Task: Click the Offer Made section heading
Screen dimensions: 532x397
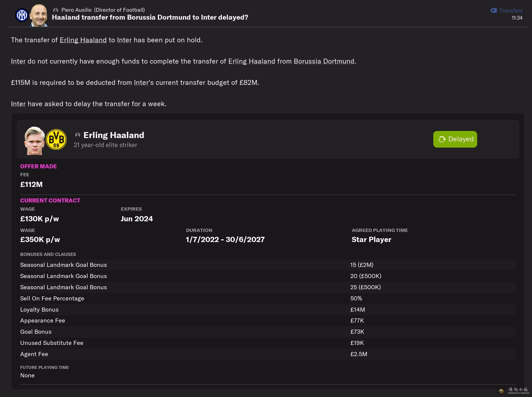Action: [38, 166]
